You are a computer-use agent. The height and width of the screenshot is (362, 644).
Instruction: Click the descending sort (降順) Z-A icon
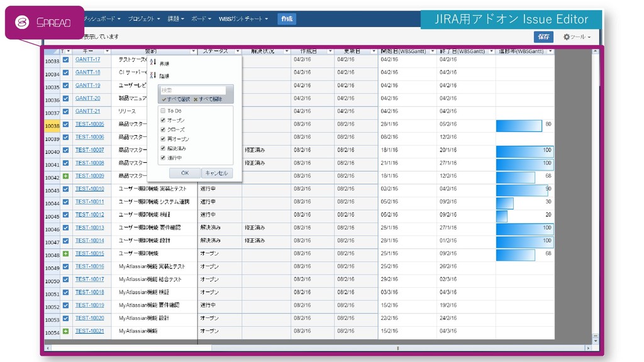coord(153,75)
